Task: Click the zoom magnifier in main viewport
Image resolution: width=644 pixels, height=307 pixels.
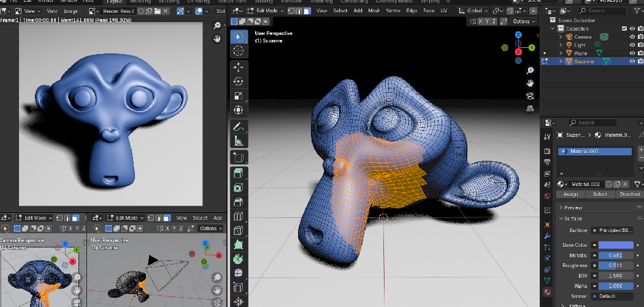Action: click(530, 71)
